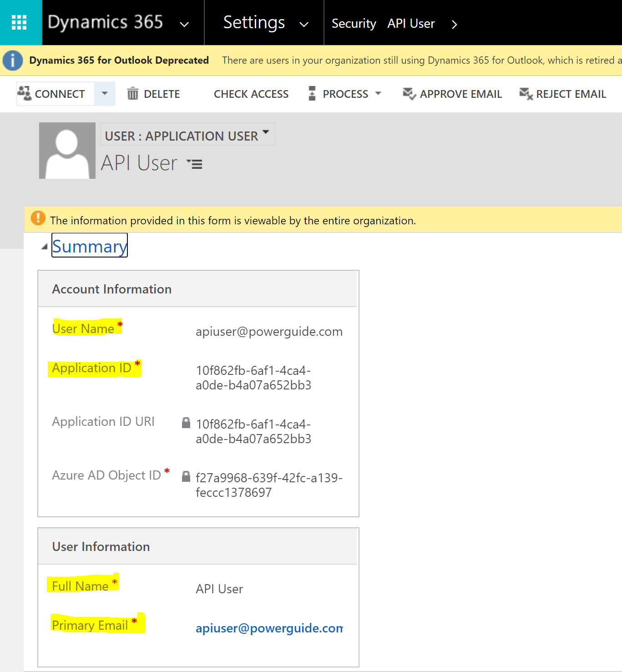The height and width of the screenshot is (672, 622).
Task: Open the Dynamics 365 home dropdown chevron
Action: pyautogui.click(x=184, y=24)
